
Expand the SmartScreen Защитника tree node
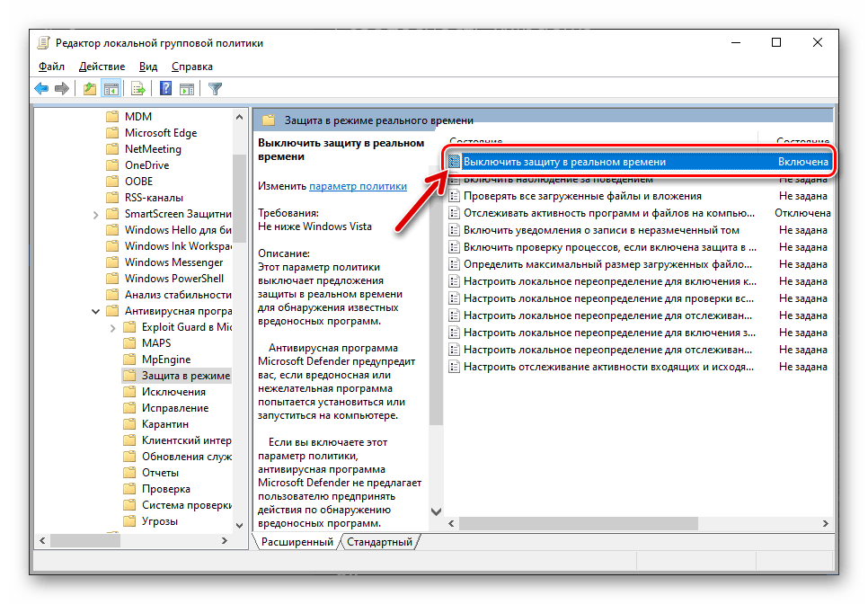point(95,214)
